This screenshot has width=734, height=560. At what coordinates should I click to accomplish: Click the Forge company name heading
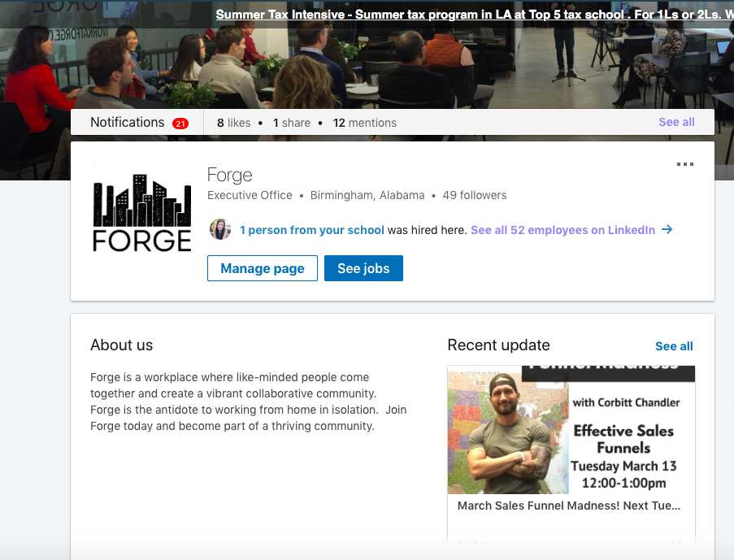coord(230,175)
